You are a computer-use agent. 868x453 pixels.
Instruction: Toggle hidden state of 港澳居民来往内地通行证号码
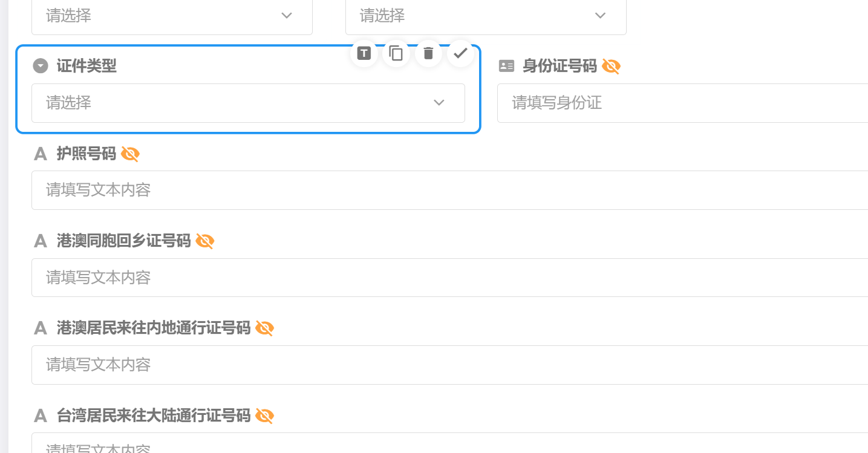pos(264,328)
